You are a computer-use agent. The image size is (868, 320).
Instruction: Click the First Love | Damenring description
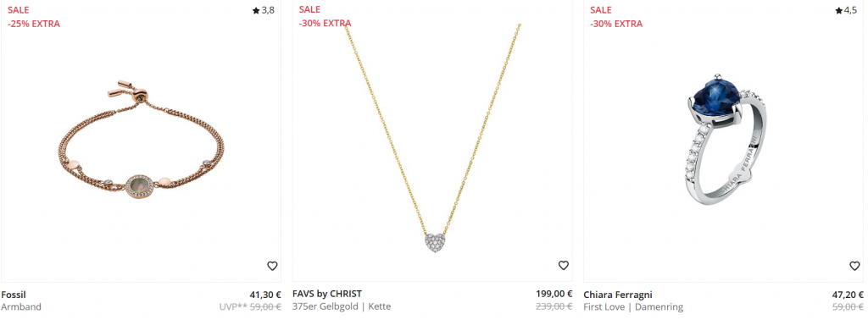[x=633, y=306]
